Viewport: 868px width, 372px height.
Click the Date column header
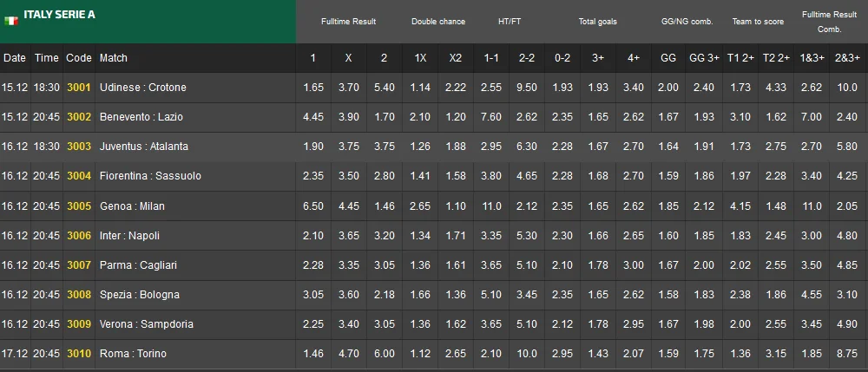pos(15,58)
